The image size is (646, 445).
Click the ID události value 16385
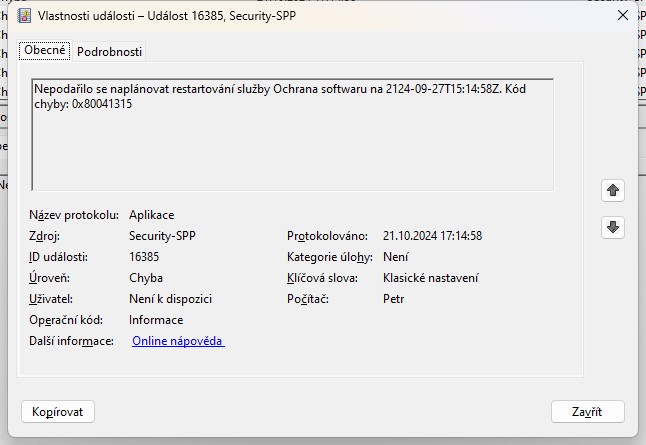(x=144, y=257)
